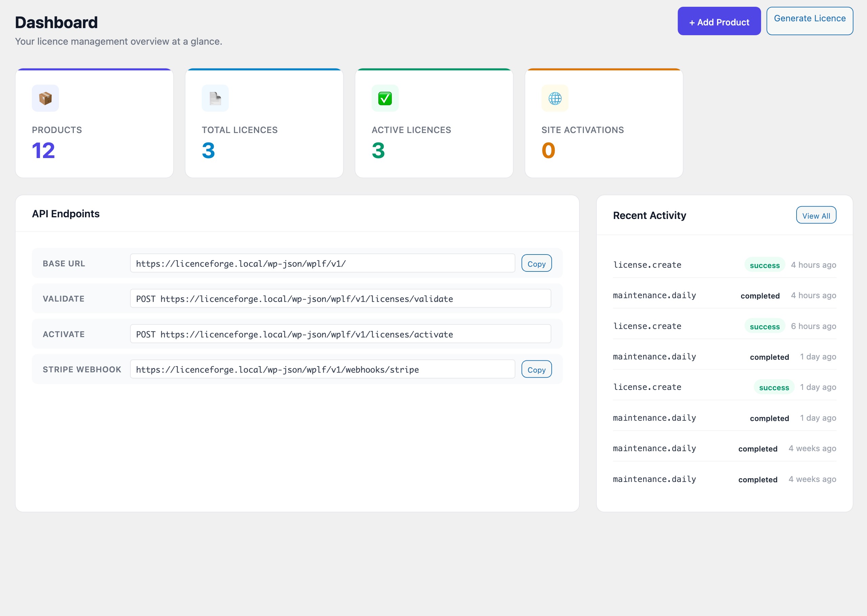Click license.create from 4 hours ago
The width and height of the screenshot is (867, 616).
[x=647, y=265]
